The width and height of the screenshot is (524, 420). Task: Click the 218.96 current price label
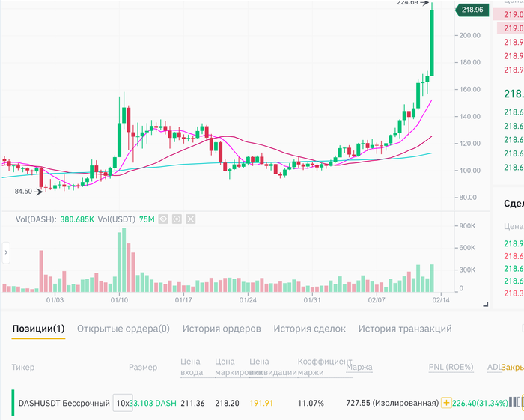point(472,10)
